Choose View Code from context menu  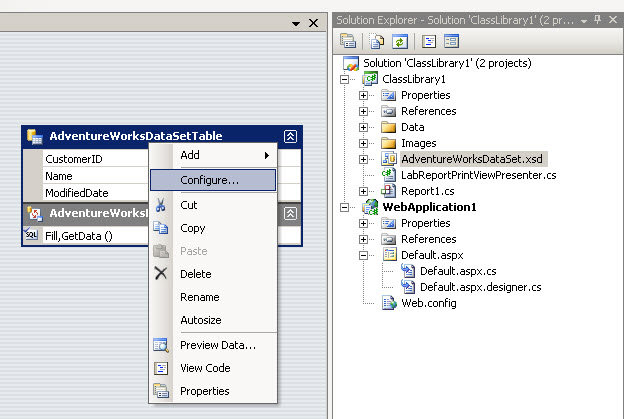coord(213,368)
